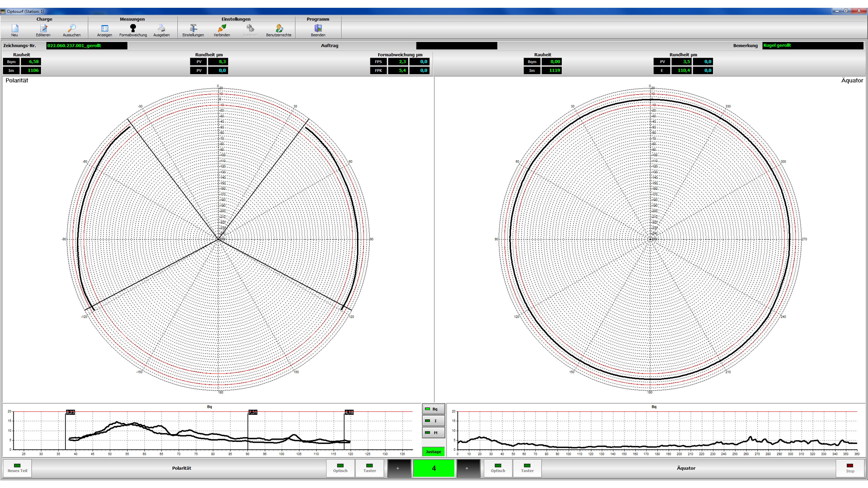Click the Bemerkung field Kugel gerollt
This screenshot has width=868, height=488.
coord(813,46)
